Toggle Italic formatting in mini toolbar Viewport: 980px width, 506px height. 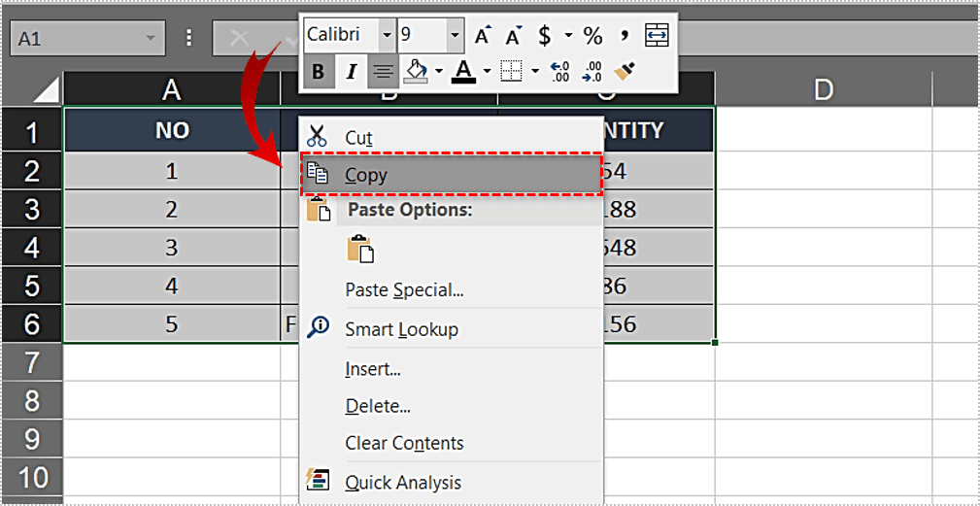352,71
